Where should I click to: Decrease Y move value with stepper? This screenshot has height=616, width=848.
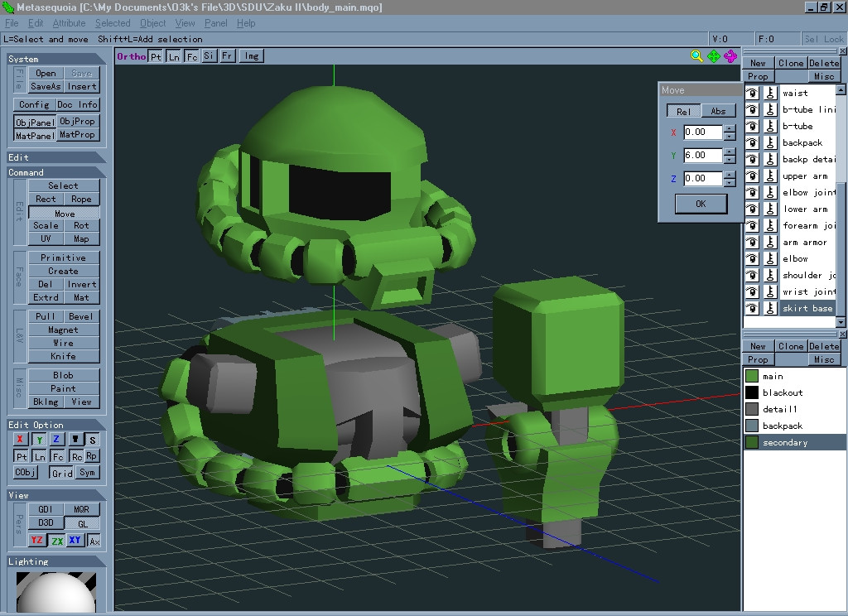[x=730, y=160]
